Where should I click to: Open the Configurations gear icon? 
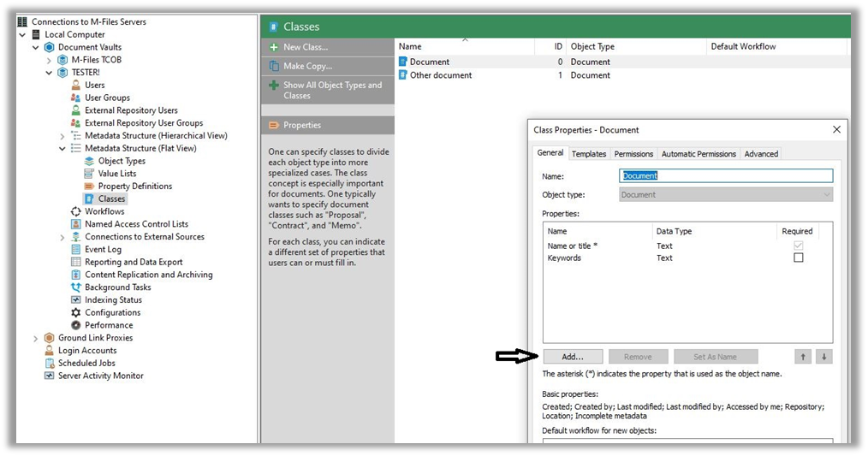pos(76,312)
